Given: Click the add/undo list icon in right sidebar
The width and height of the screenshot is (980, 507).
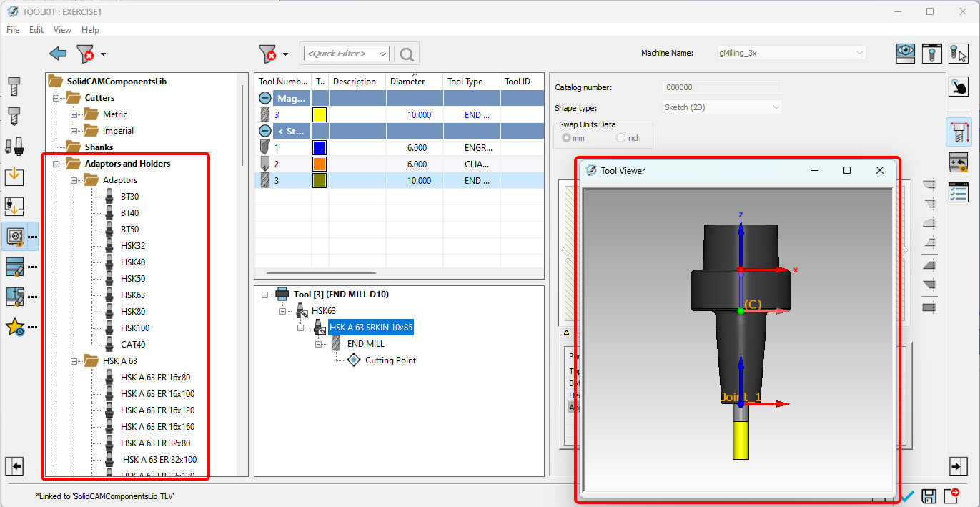Looking at the screenshot, I should (x=959, y=162).
